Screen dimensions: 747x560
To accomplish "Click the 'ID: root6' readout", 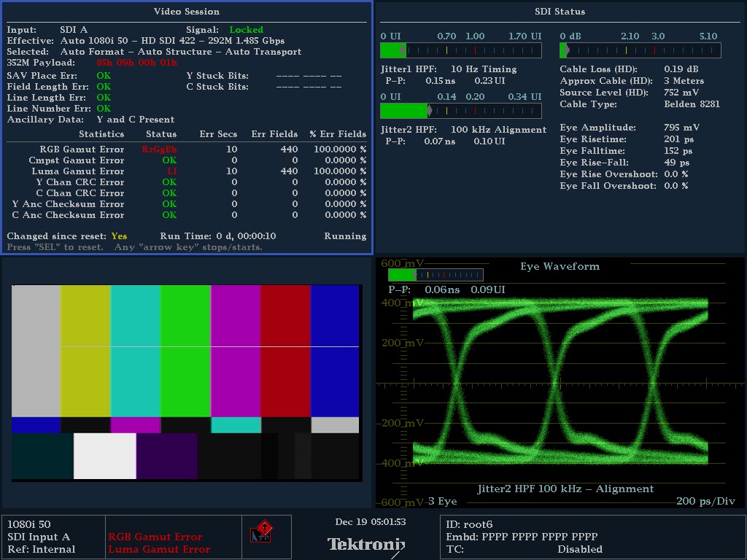I will pos(469,524).
